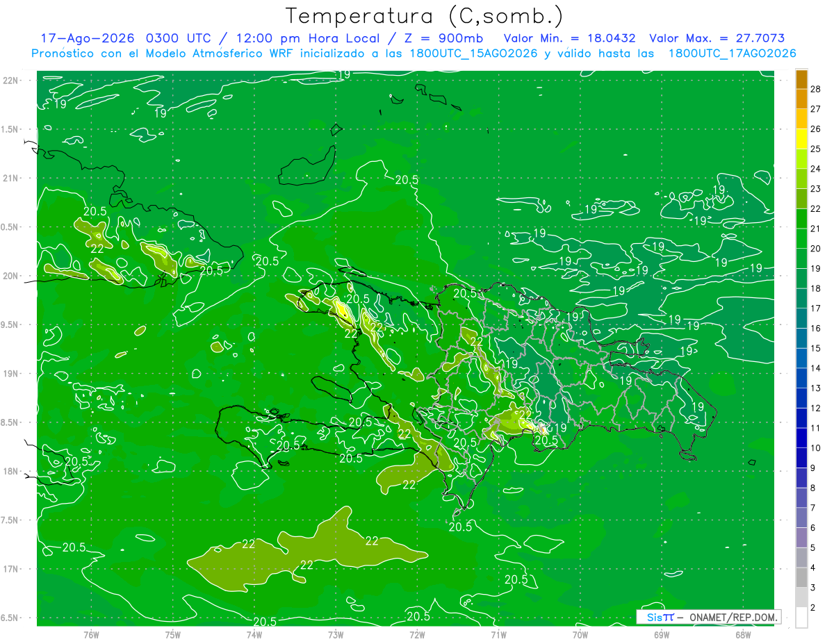Click the SisTT – ONAMET/REP.DOM. logo box
The height and width of the screenshot is (644, 834).
[x=709, y=617]
